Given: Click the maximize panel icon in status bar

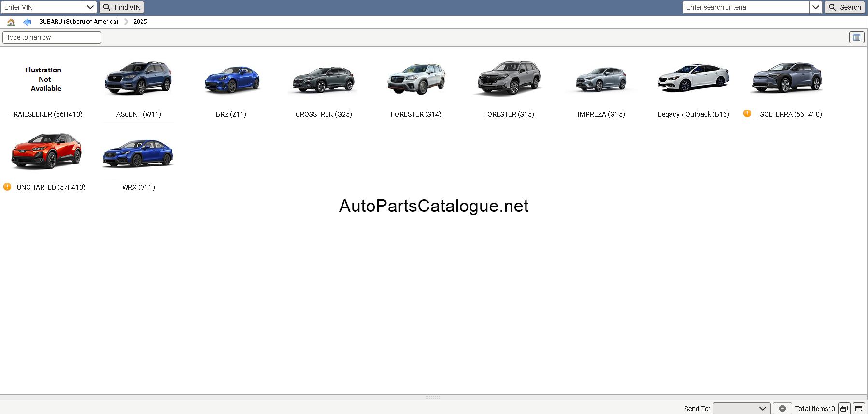Looking at the screenshot, I should click(858, 408).
